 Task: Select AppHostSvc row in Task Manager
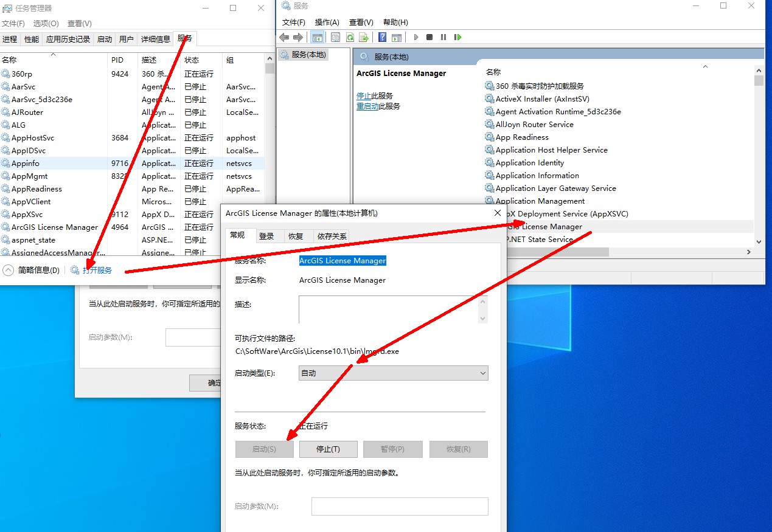tap(133, 137)
